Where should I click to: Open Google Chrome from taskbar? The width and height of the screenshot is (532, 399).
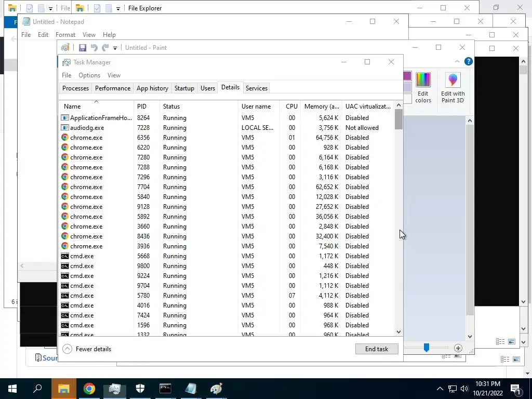[89, 389]
